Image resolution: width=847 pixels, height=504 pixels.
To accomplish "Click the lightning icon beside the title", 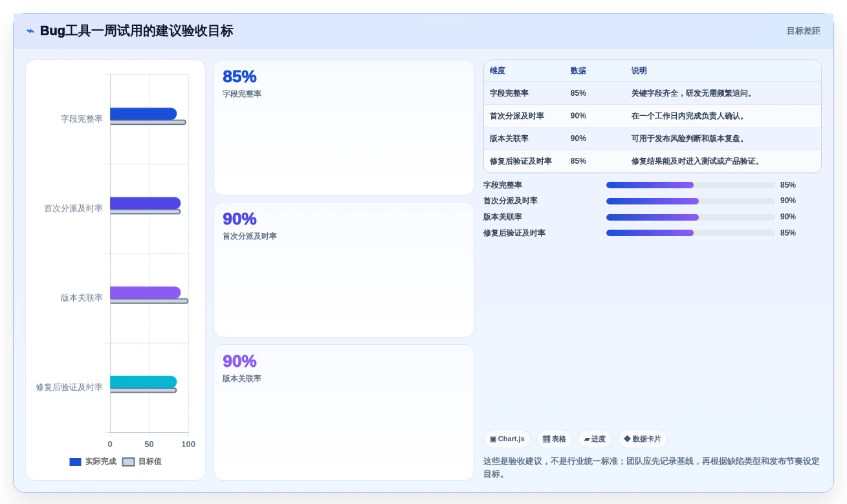I will [x=30, y=31].
